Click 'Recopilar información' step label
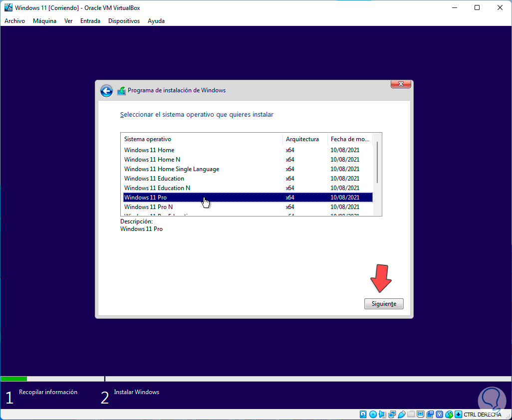The width and height of the screenshot is (512, 420). [x=48, y=392]
